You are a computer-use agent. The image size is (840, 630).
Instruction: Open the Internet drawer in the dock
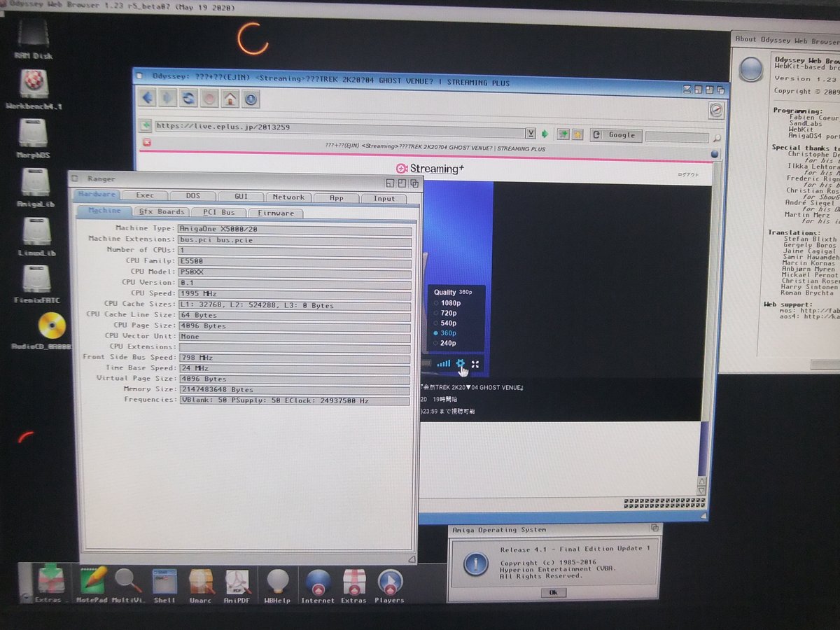pyautogui.click(x=318, y=585)
